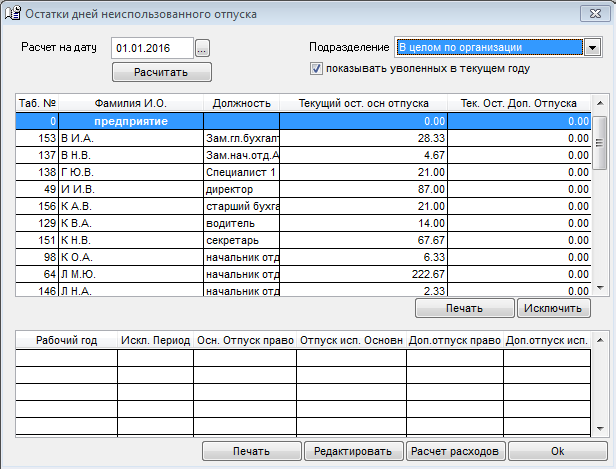Click tab number 153 cell
The image size is (616, 469).
point(37,138)
